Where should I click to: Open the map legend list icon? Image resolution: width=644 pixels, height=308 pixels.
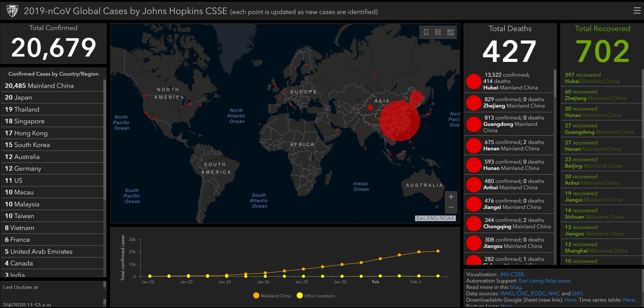438,32
